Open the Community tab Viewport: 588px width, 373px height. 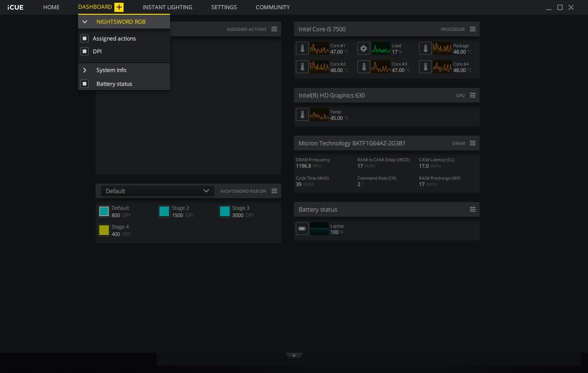(273, 7)
